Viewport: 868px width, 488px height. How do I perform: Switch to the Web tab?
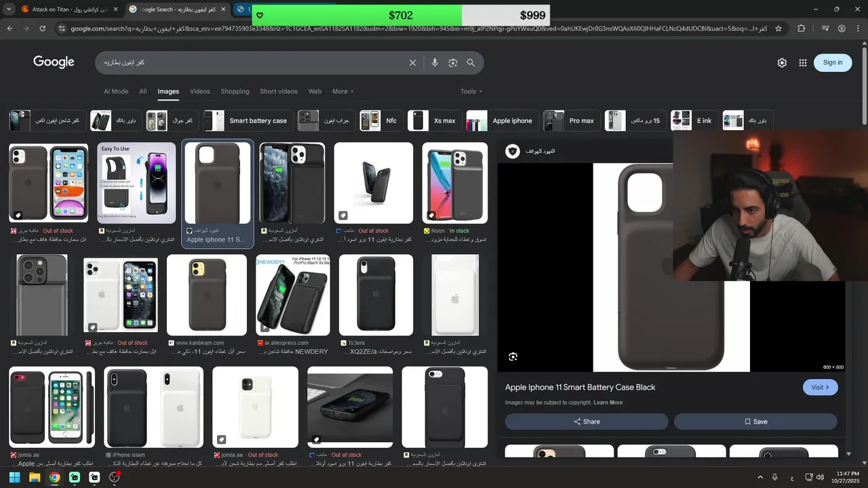pos(315,91)
